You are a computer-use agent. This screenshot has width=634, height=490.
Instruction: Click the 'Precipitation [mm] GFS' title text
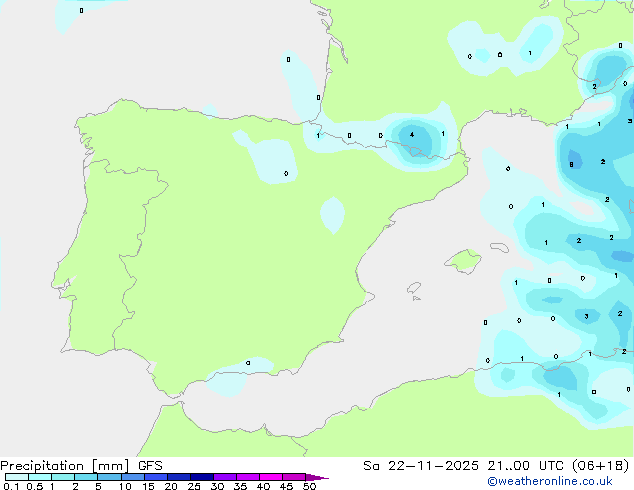81,466
